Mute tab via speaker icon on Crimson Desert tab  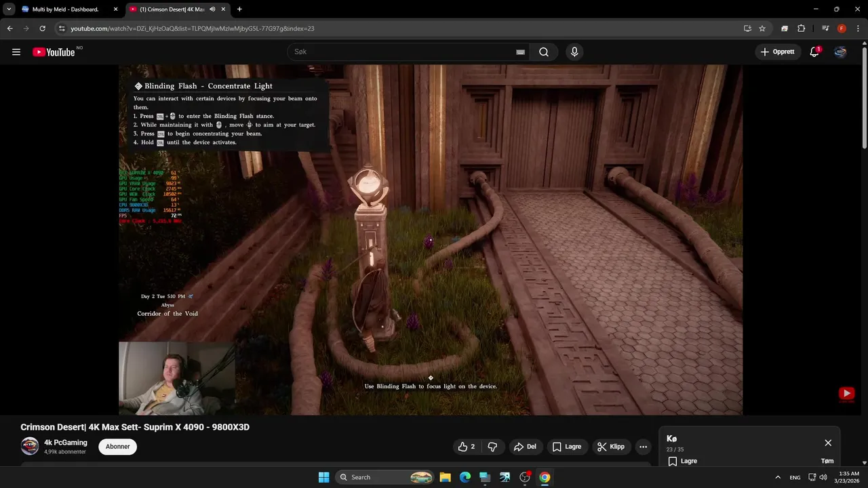(212, 9)
